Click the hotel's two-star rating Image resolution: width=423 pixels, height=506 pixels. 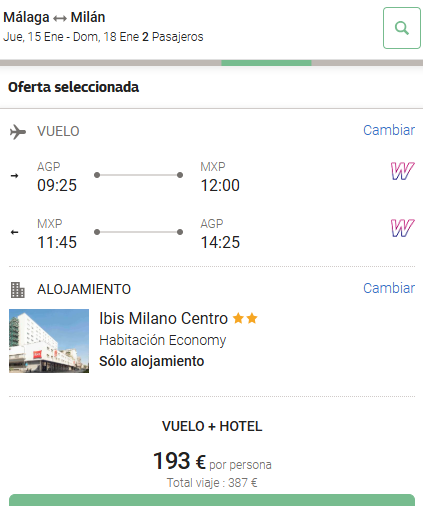tap(245, 318)
